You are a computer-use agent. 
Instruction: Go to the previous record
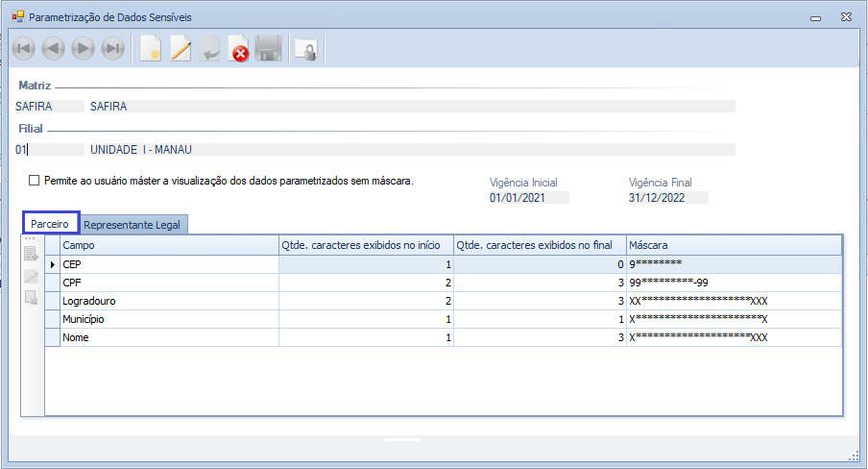coord(53,49)
